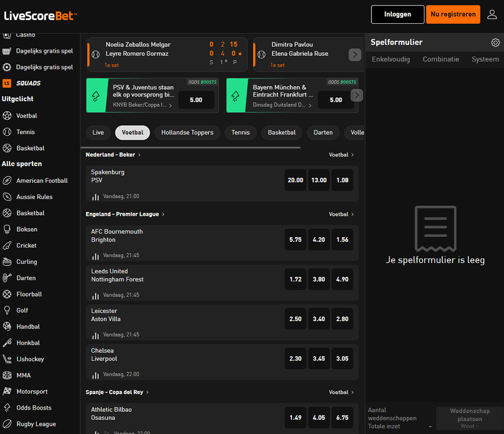Viewport: 504px width, 434px height.
Task: Add Bayern München & Frankfurt boost 5.00
Action: (x=336, y=100)
